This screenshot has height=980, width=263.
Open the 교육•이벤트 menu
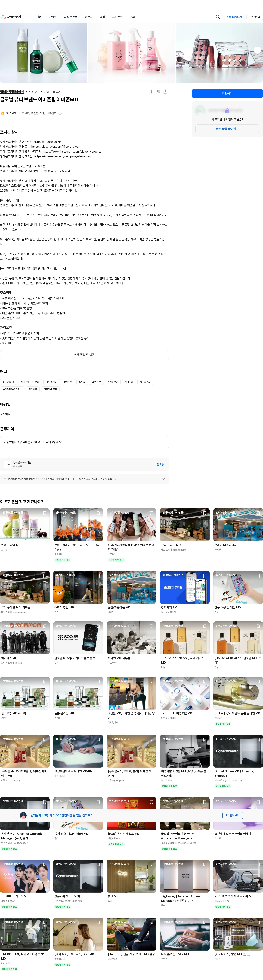pos(70,17)
